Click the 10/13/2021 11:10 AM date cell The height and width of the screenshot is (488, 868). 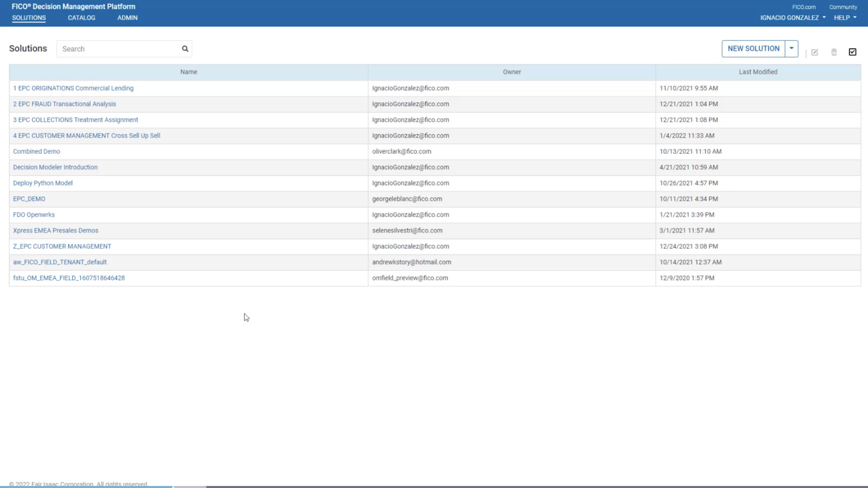(758, 151)
